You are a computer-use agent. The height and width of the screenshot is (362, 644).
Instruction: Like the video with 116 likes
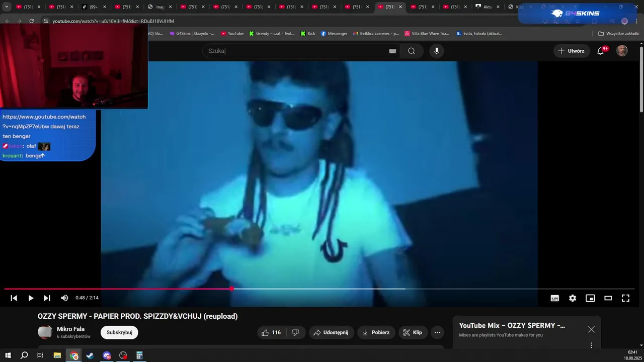click(271, 332)
